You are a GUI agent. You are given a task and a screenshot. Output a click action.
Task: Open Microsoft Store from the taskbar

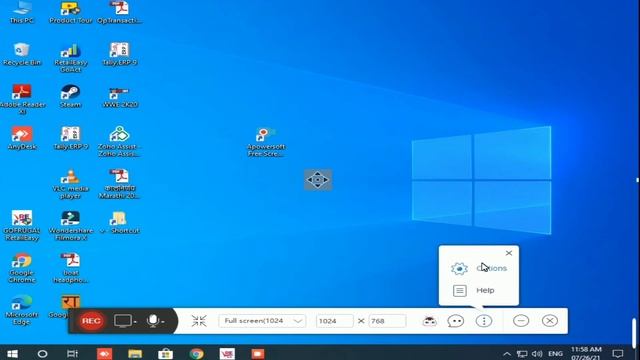(x=165, y=353)
